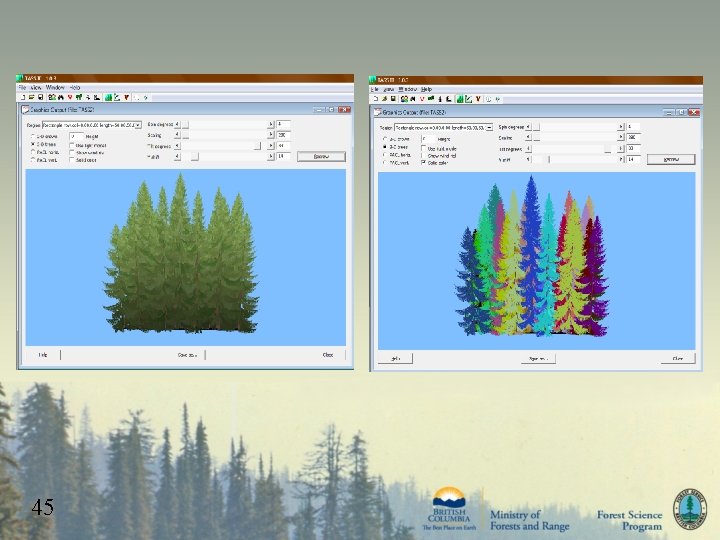Image resolution: width=720 pixels, height=540 pixels.
Task: Click green bar chart icon in green-trees window
Action: [108, 97]
